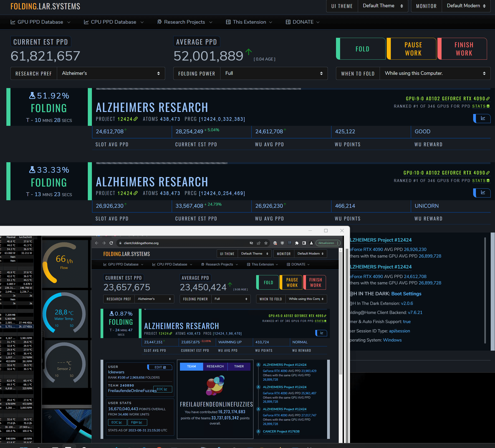The image size is (495, 448).
Task: Open UI Theme dropdown in the main window
Action: [x=383, y=6]
